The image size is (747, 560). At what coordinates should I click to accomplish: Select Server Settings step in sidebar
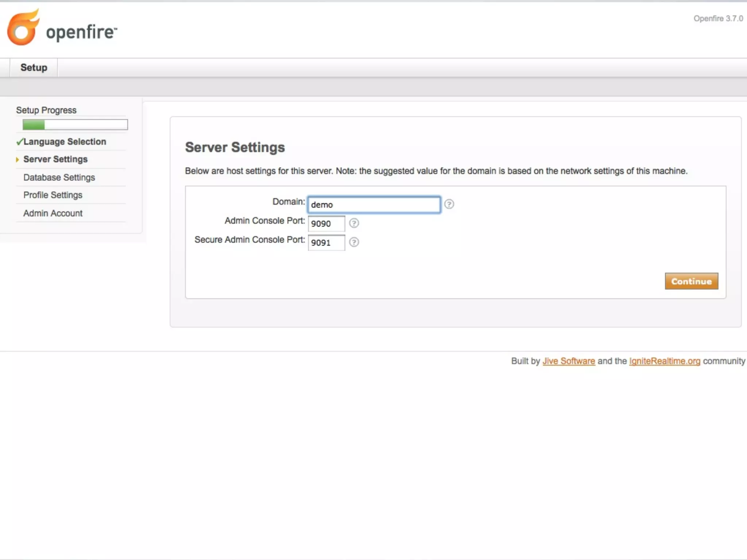[55, 159]
